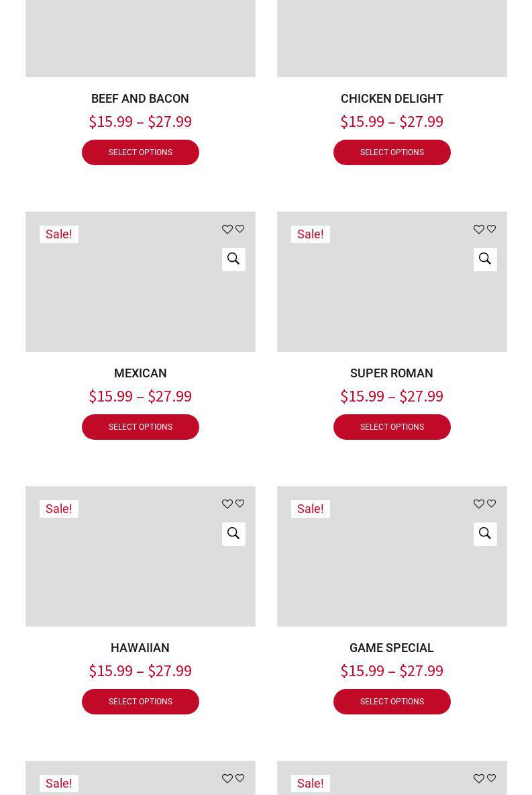532x795 pixels.
Task: Select options for Chicken Delight
Action: point(392,152)
